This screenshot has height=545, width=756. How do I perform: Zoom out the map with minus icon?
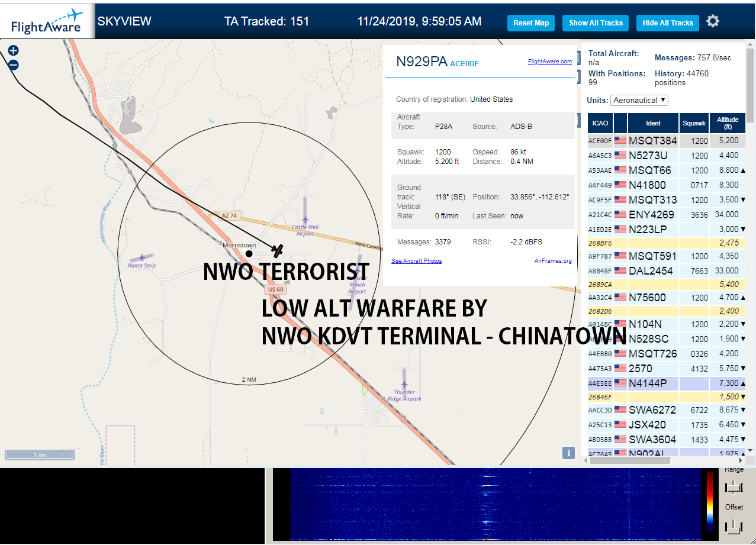pos(14,65)
